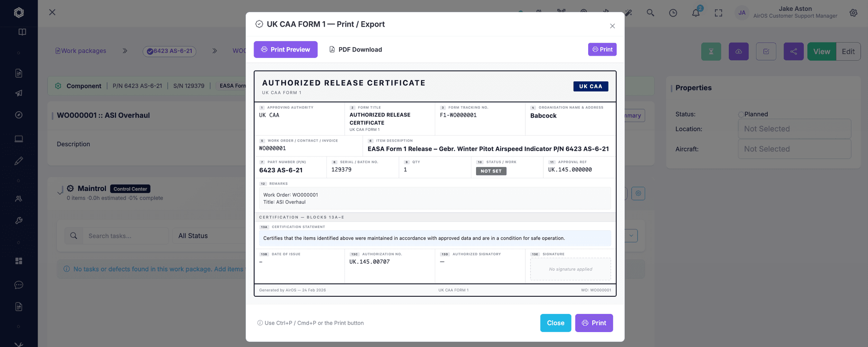
Task: Click the Babcock organisation name
Action: coord(543,116)
